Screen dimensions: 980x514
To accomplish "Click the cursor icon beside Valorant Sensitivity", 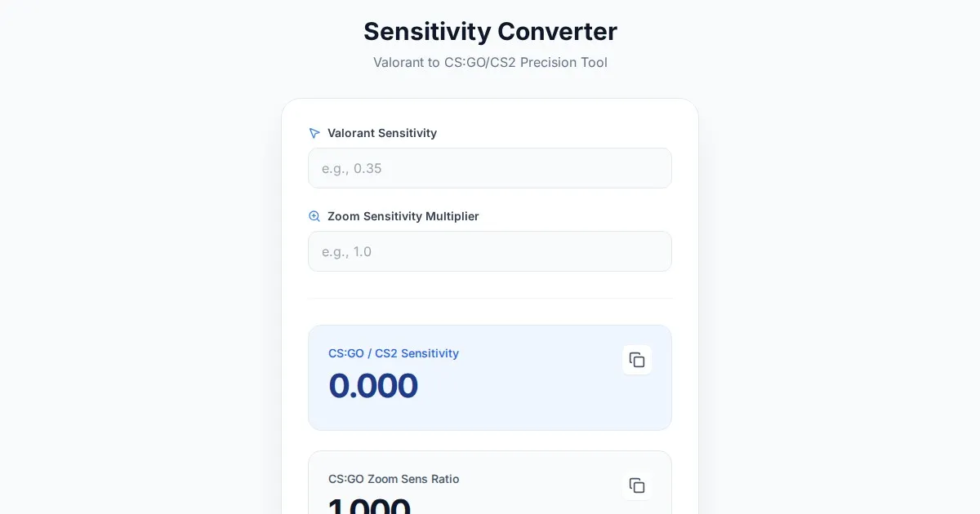I will pos(314,133).
